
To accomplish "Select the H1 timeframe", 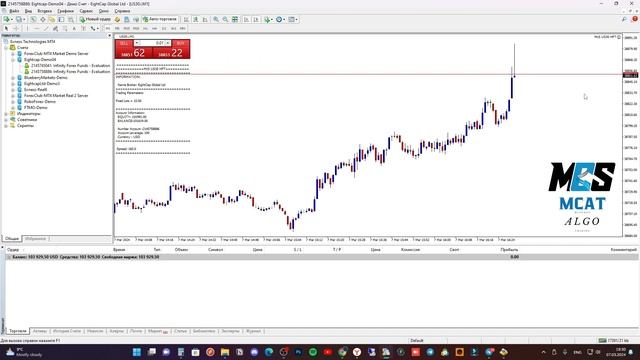I will click(145, 28).
